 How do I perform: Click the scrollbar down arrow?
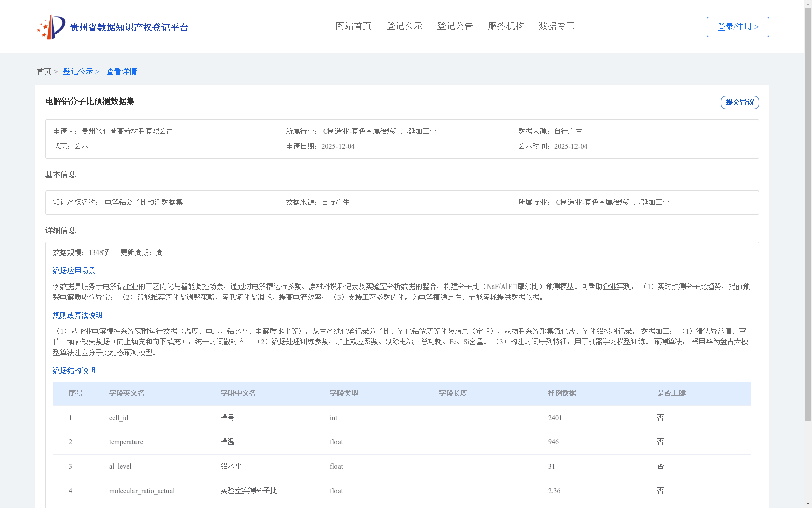[808, 504]
